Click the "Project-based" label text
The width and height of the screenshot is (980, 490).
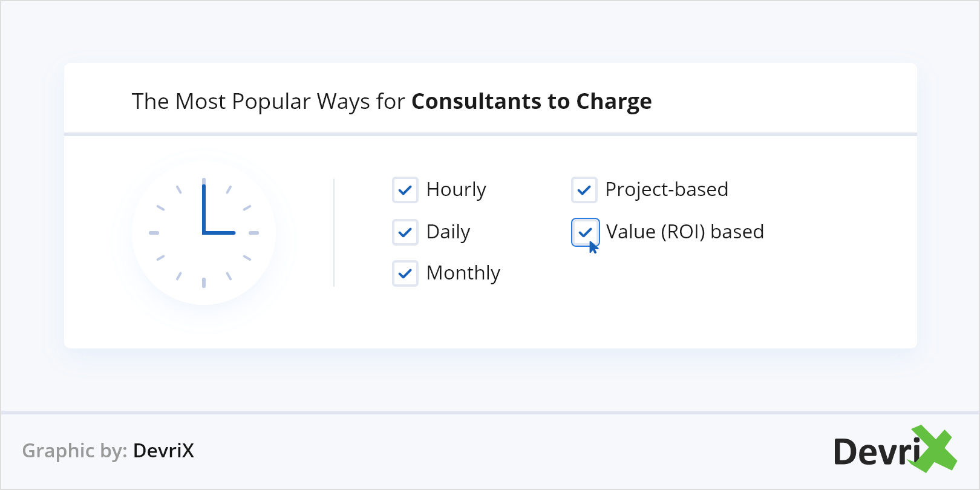[x=667, y=190]
